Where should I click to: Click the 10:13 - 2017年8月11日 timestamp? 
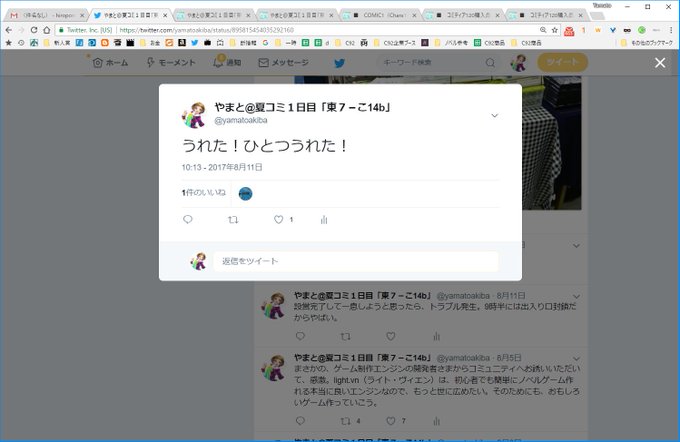click(x=222, y=167)
